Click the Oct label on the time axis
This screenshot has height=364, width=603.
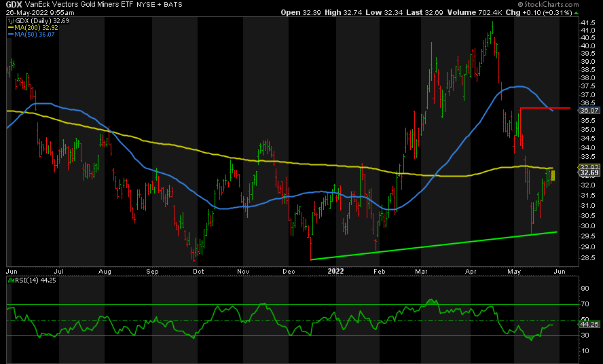[198, 271]
